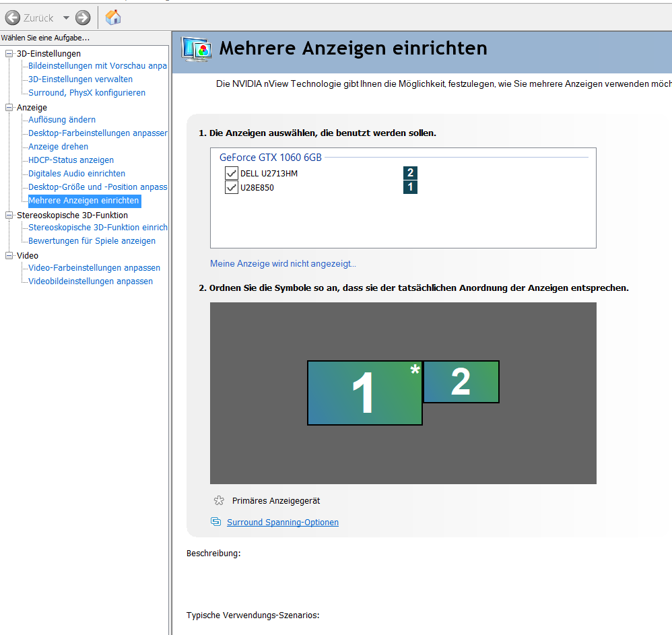Click the Zurück back arrow icon
The image size is (672, 635).
12,18
